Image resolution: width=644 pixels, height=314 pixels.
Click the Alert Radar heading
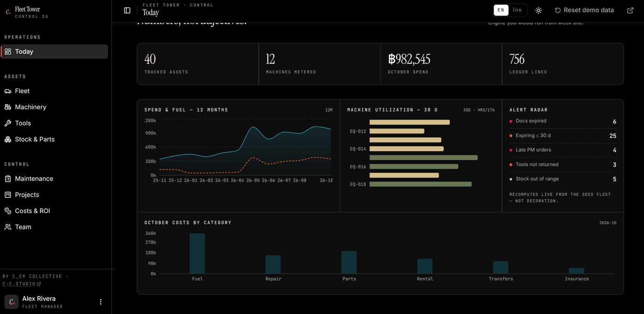pyautogui.click(x=529, y=110)
